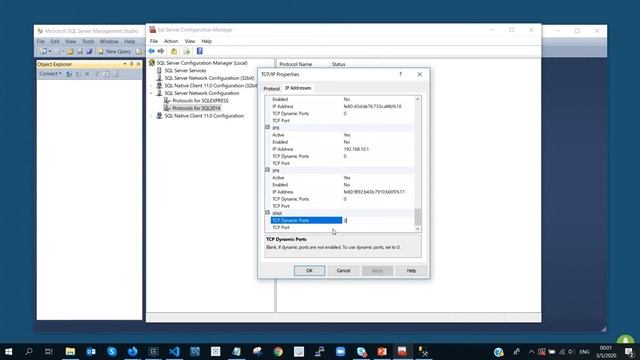The image size is (640, 360).
Task: Click the Forward arrow in Configuration Manager toolbar
Action: (x=161, y=51)
